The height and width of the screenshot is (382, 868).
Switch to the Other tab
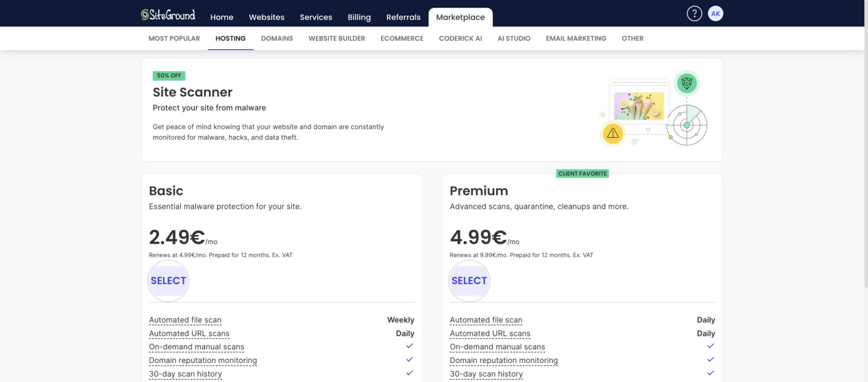(x=632, y=39)
